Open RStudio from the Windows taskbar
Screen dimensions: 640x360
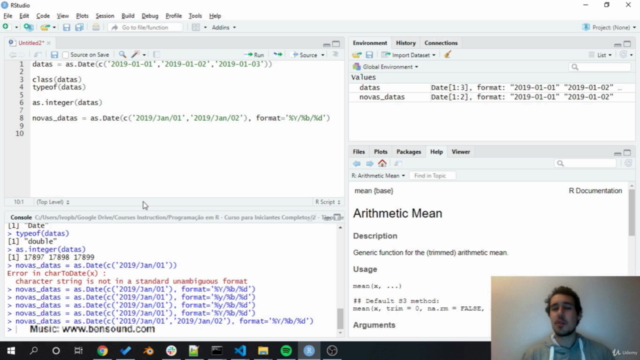coord(309,351)
